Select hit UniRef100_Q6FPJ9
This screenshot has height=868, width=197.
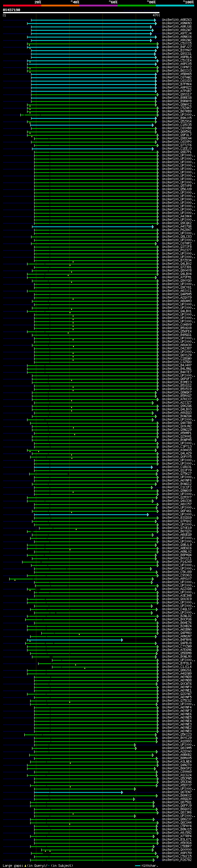177,806
